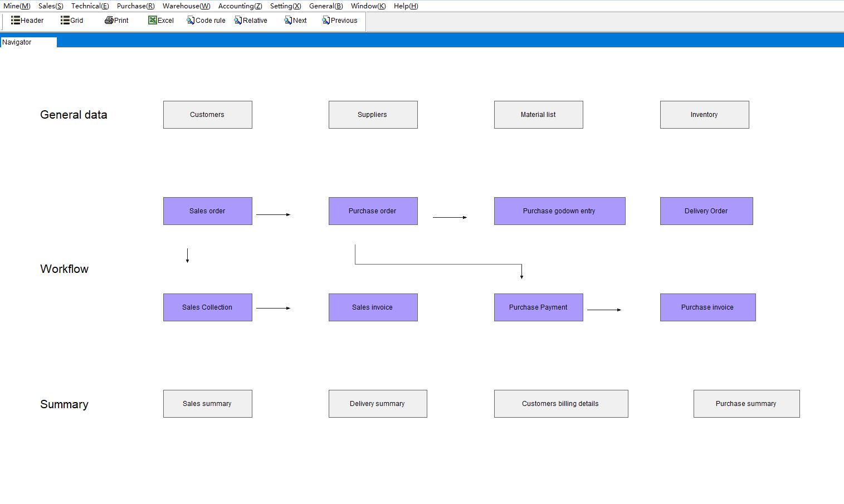Open the Code rule tool
This screenshot has width=844, height=504.
pos(191,21)
